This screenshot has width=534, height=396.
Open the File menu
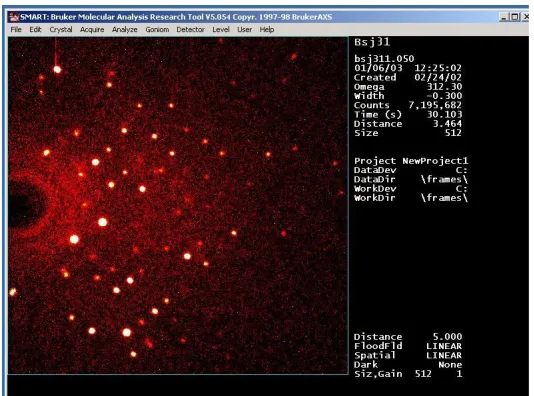tap(16, 30)
